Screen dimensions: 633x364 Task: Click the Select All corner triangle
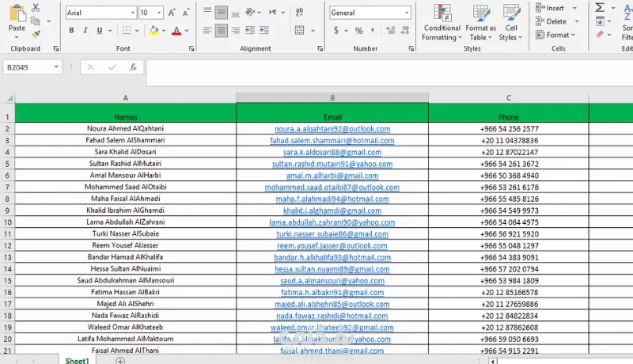[9, 97]
